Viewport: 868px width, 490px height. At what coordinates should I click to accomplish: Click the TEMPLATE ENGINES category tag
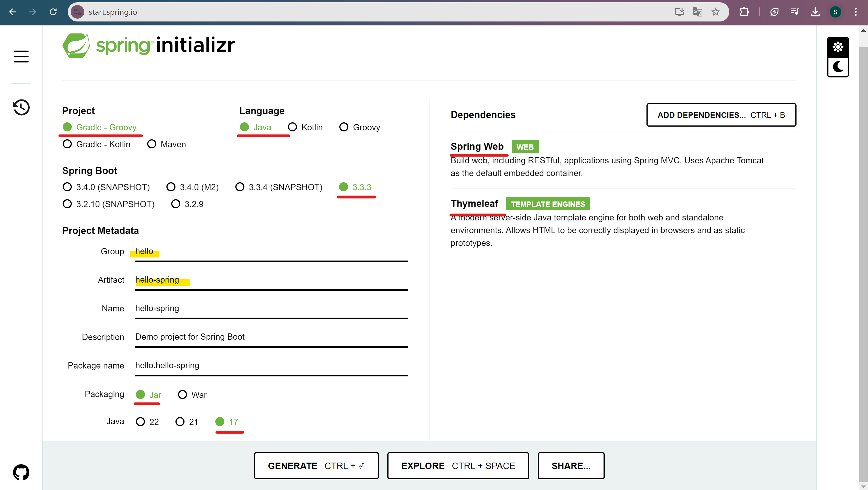click(x=548, y=204)
